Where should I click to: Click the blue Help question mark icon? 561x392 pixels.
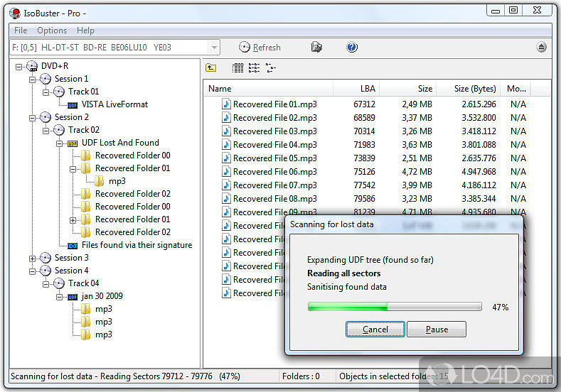[352, 48]
